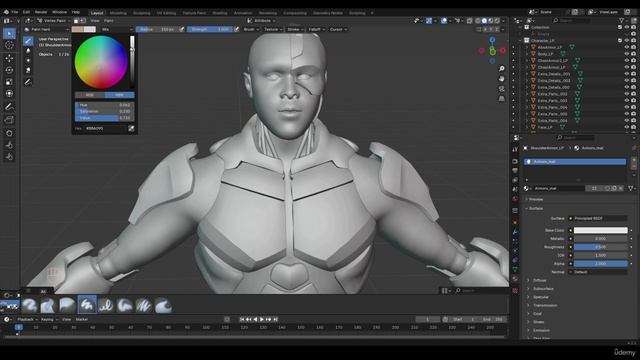Switch perspective/orthographic grid icon
The width and height of the screenshot is (640, 360).
pos(502,99)
